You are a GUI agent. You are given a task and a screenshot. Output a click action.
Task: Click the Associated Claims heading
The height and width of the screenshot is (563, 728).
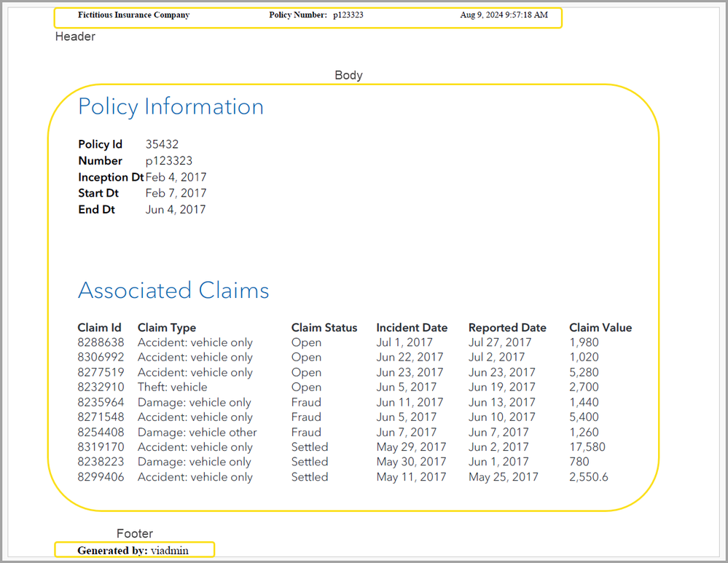[x=173, y=291]
